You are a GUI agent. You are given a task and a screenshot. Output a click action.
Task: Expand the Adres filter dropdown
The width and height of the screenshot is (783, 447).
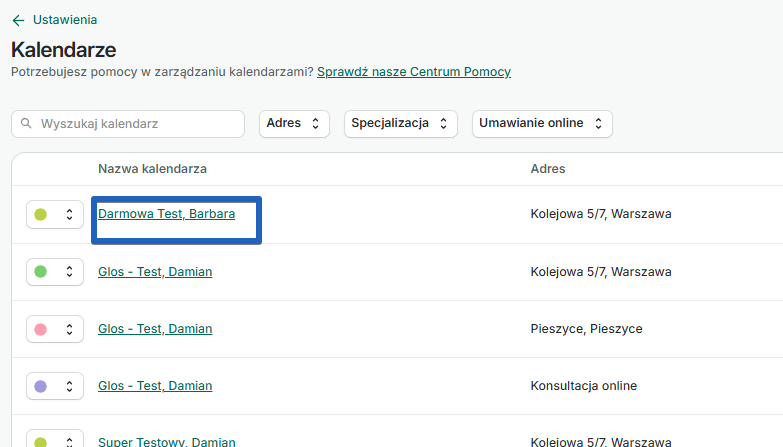coord(294,124)
